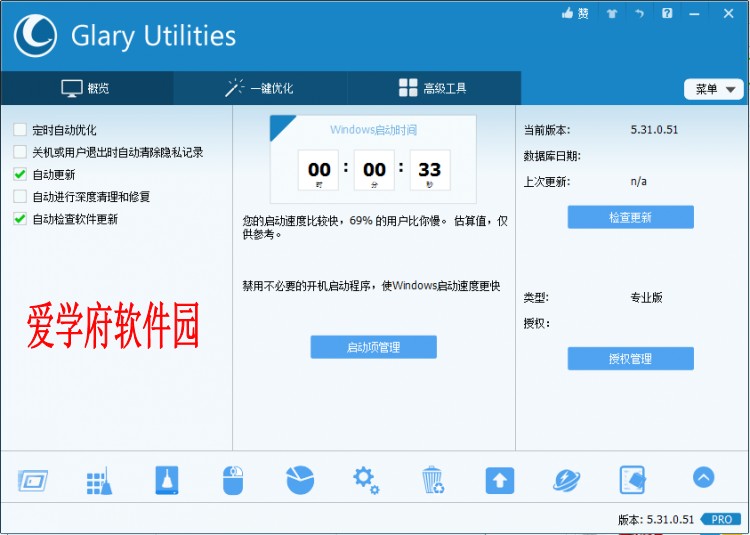This screenshot has width=750, height=535.
Task: Open the registry cleaner grid-and-broom icon
Action: [99, 480]
